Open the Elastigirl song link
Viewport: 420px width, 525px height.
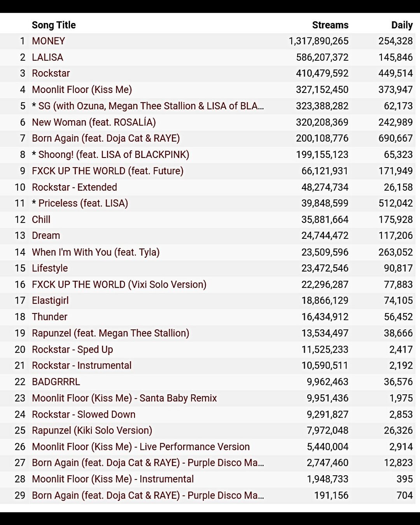[50, 301]
